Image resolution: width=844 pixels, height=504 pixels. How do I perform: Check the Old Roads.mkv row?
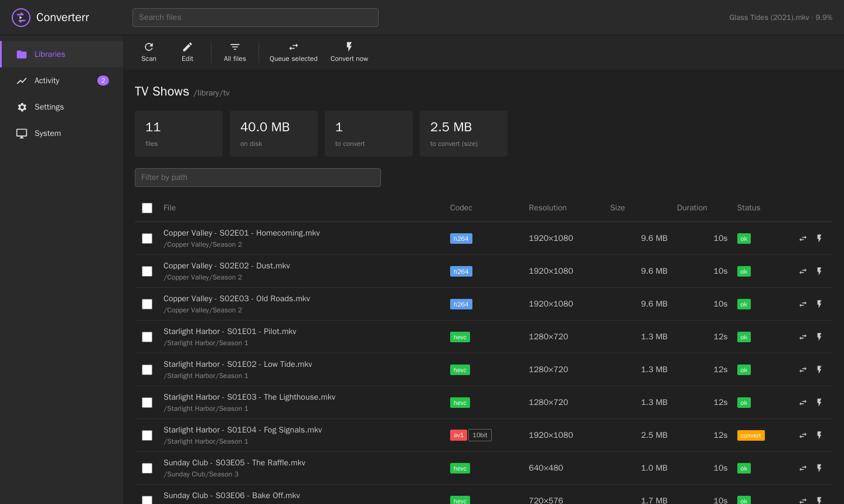coord(147,304)
